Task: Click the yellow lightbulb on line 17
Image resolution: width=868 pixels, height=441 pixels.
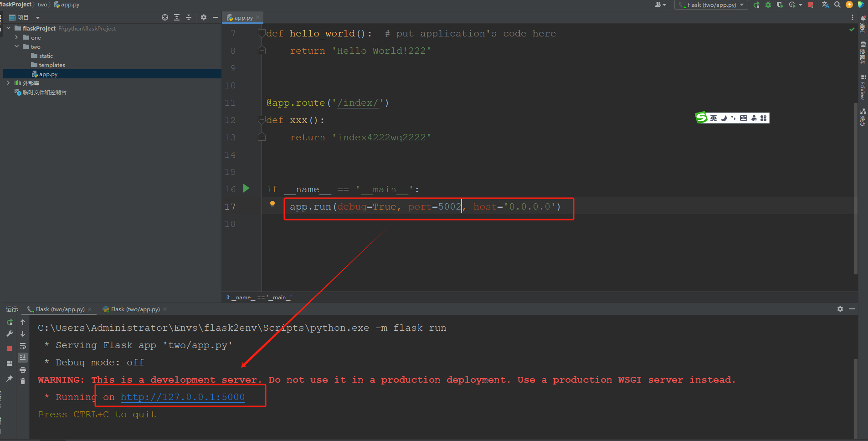Action: click(272, 204)
